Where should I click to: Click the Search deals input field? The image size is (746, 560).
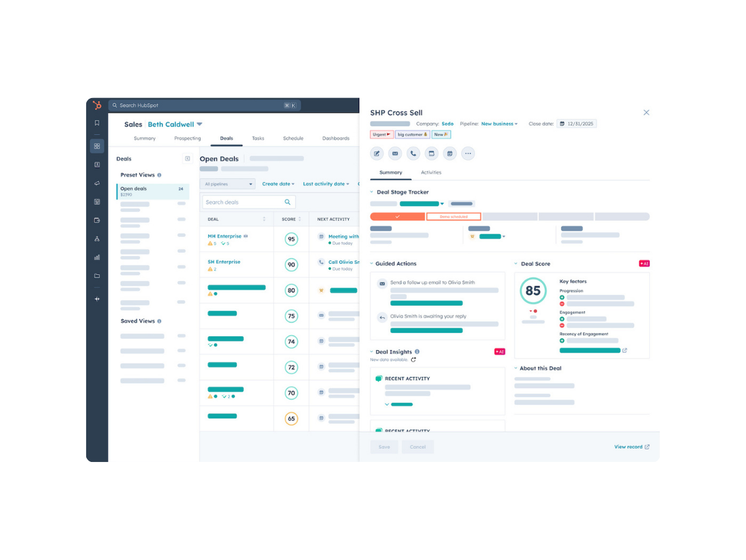[x=249, y=201]
